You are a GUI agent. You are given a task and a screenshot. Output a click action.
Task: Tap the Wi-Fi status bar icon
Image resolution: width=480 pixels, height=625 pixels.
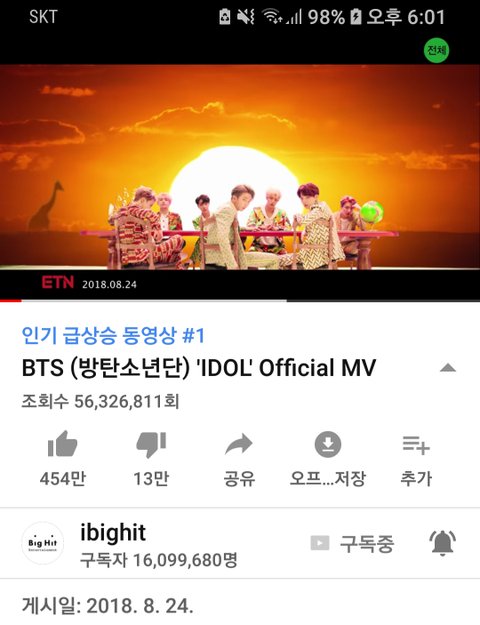tap(271, 17)
